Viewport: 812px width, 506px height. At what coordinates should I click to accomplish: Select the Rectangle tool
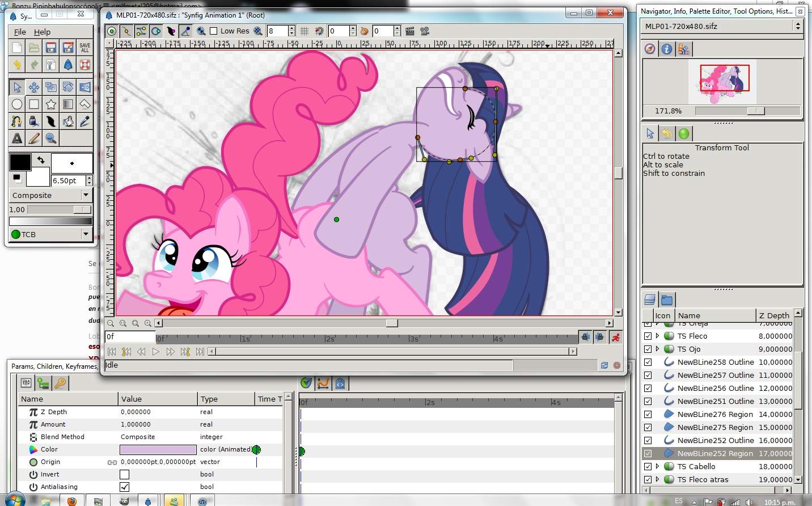click(x=34, y=104)
